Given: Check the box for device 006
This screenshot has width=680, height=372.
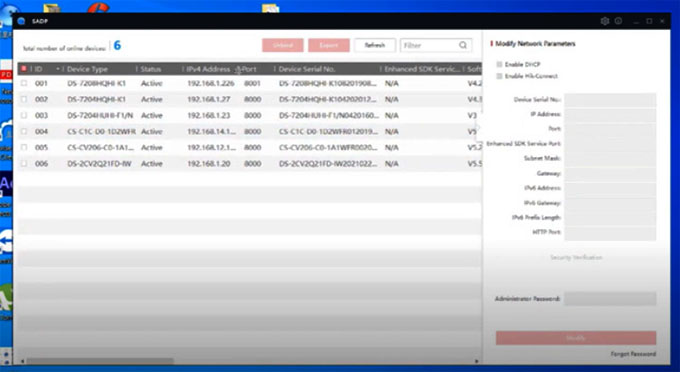Looking at the screenshot, I should [x=24, y=163].
